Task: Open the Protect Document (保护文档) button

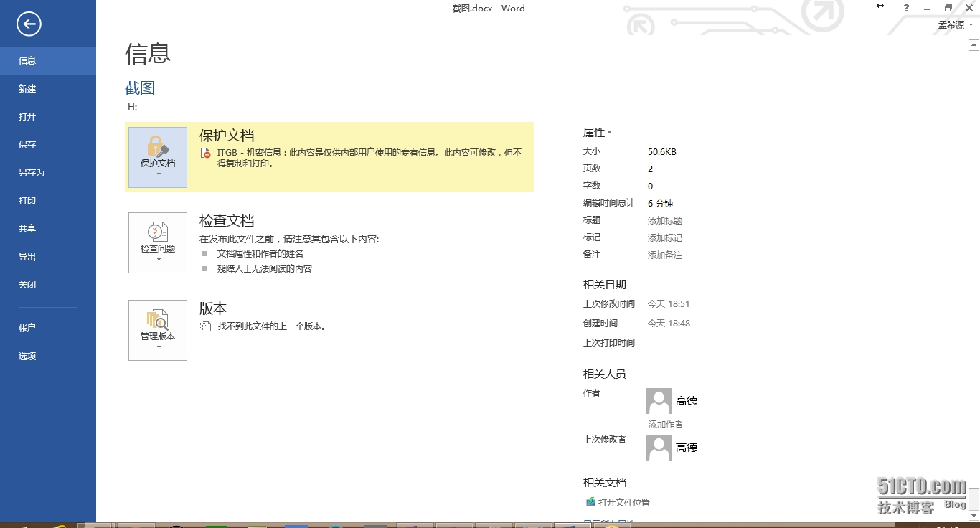Action: click(x=158, y=157)
